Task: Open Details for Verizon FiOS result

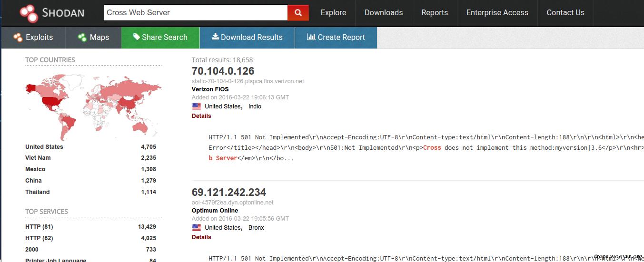Action: click(201, 116)
